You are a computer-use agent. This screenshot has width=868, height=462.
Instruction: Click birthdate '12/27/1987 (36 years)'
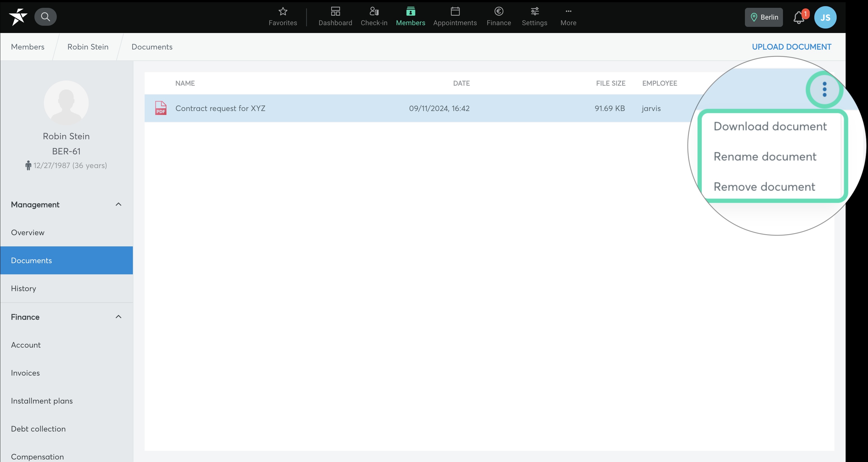(x=70, y=166)
